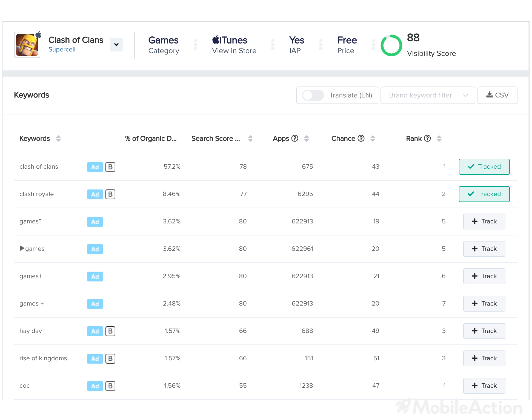
Task: Sort by Keywords column arrows
Action: pyautogui.click(x=58, y=139)
